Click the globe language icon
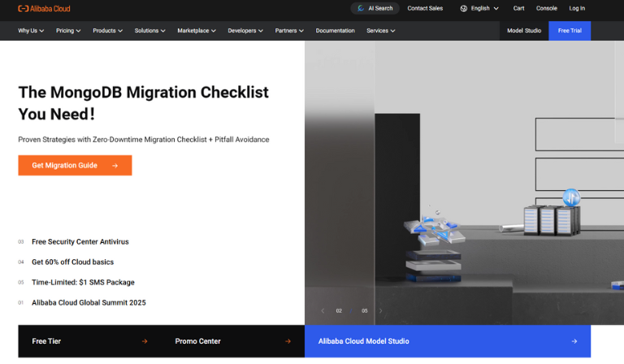 click(464, 8)
